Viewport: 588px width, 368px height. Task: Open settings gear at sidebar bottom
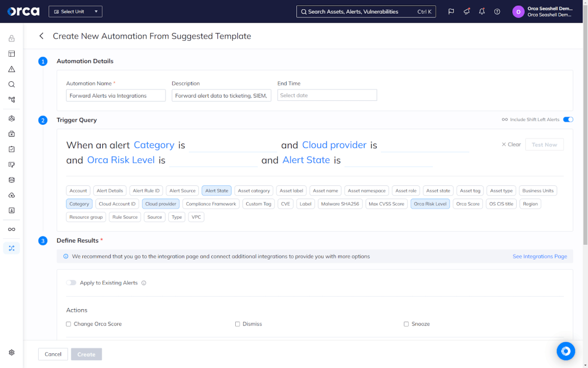coord(11,353)
